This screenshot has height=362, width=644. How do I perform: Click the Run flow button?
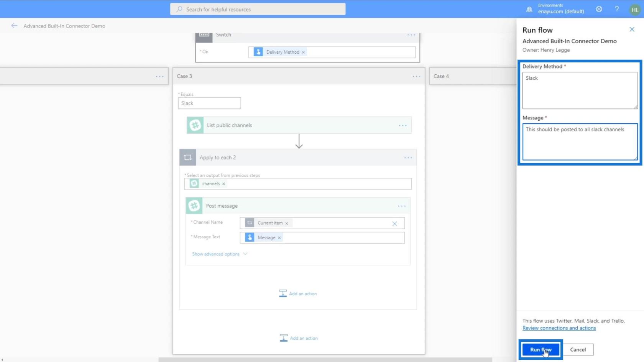point(540,349)
